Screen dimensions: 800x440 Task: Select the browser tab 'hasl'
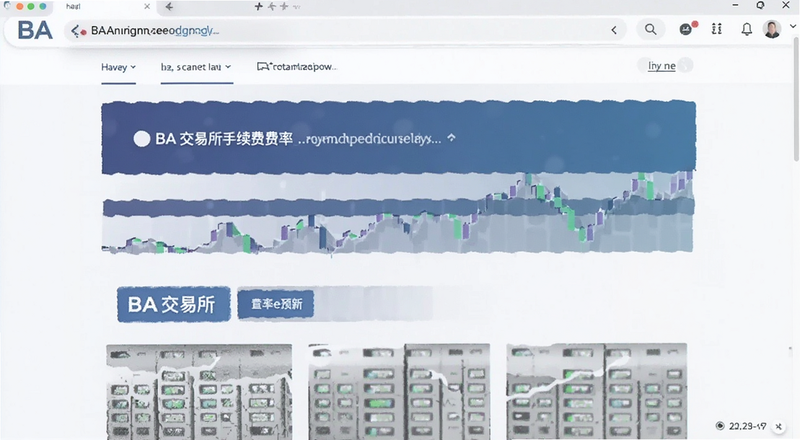pyautogui.click(x=105, y=7)
